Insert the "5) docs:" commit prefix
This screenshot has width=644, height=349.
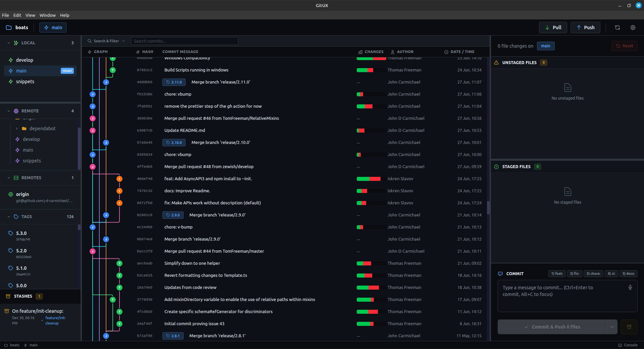[x=628, y=274]
